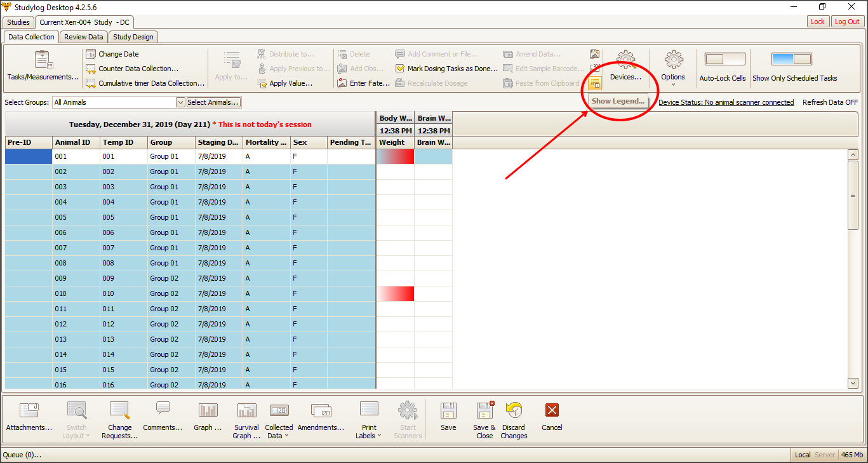The width and height of the screenshot is (868, 463).
Task: Toggle Mark Dosing Tasks as Done
Action: point(446,69)
